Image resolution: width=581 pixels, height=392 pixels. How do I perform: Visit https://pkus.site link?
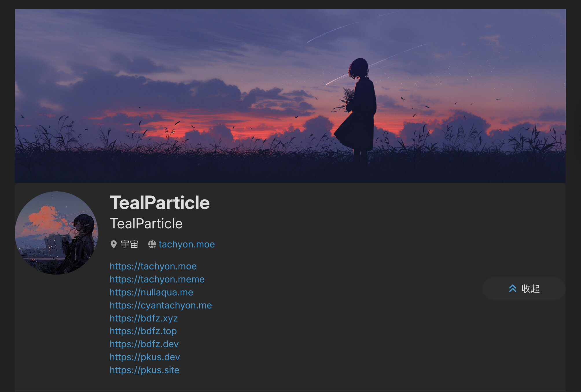(x=144, y=370)
